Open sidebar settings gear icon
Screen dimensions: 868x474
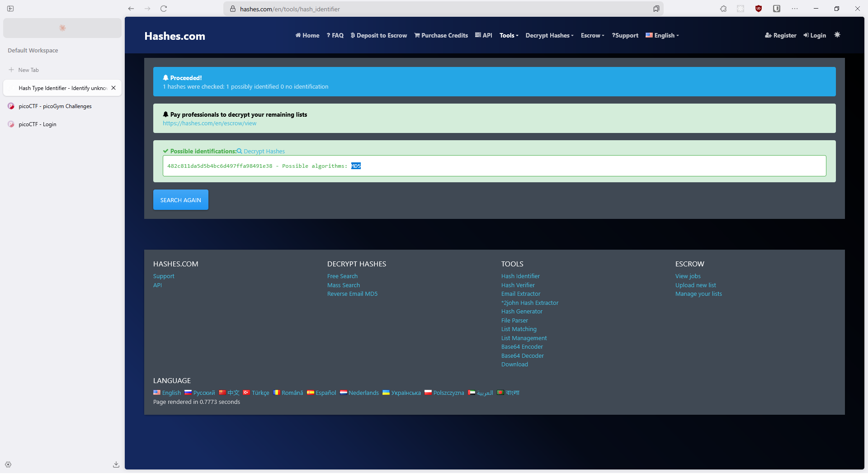(x=8, y=465)
